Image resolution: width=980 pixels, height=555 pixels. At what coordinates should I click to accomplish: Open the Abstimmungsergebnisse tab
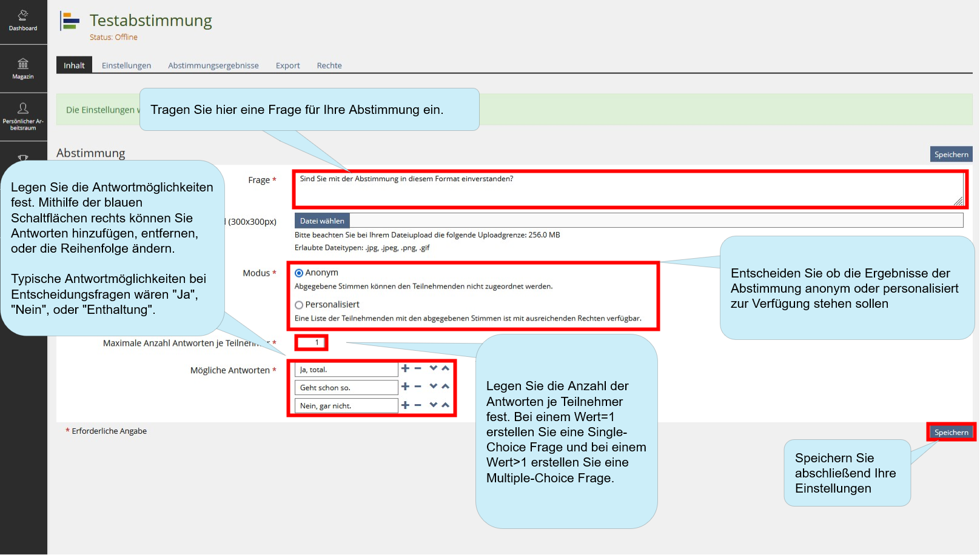tap(213, 65)
